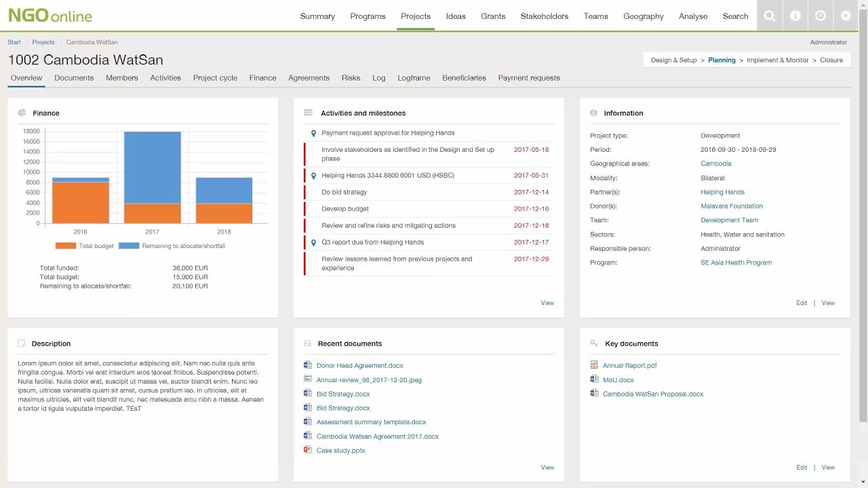This screenshot has height=488, width=868.
Task: Click the NGO online logo
Action: [x=50, y=16]
